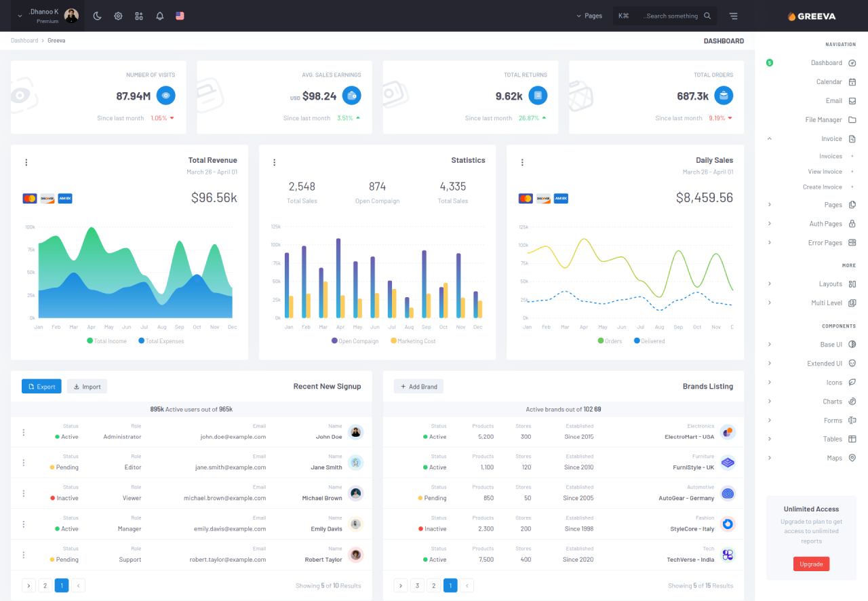This screenshot has height=601, width=868.
Task: Click the active page 1 in signups pagination
Action: point(62,585)
